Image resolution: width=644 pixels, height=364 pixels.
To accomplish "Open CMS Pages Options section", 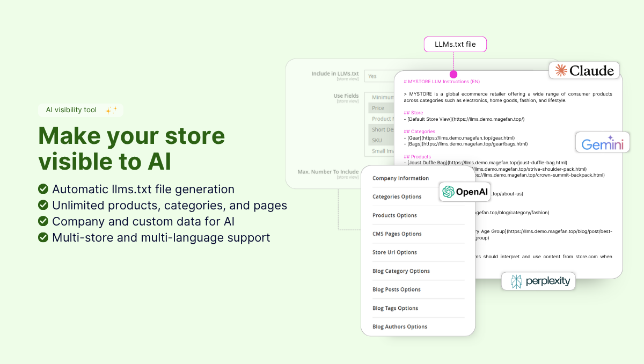I will (418, 234).
